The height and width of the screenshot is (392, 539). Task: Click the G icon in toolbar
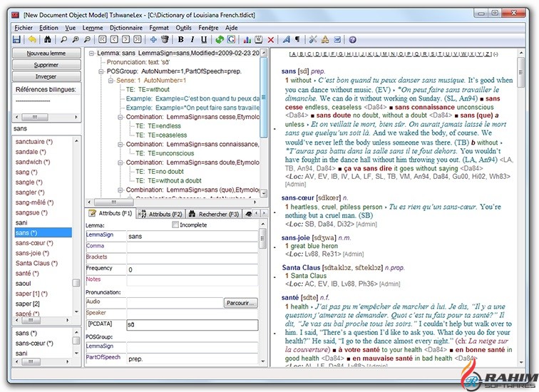pos(231,39)
